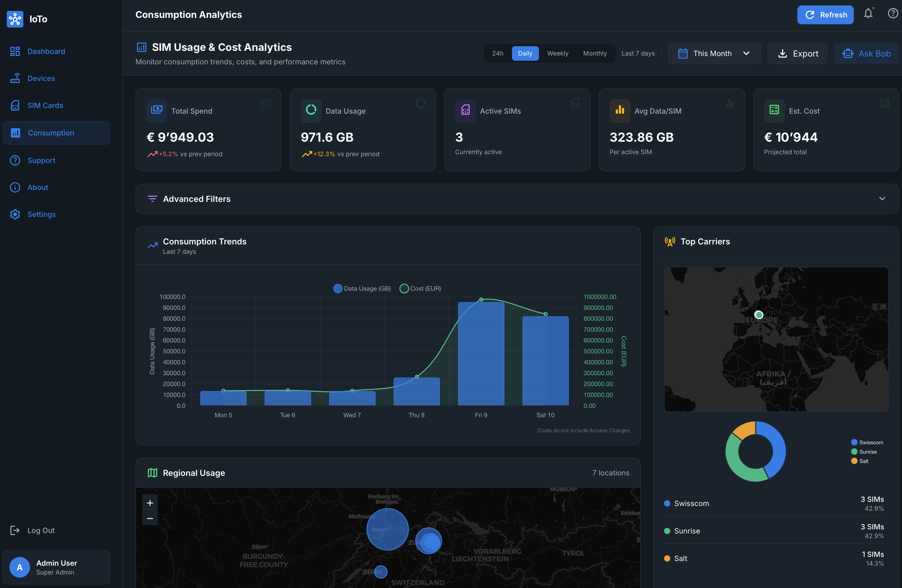Open the IoTo app logo icon

tap(15, 19)
